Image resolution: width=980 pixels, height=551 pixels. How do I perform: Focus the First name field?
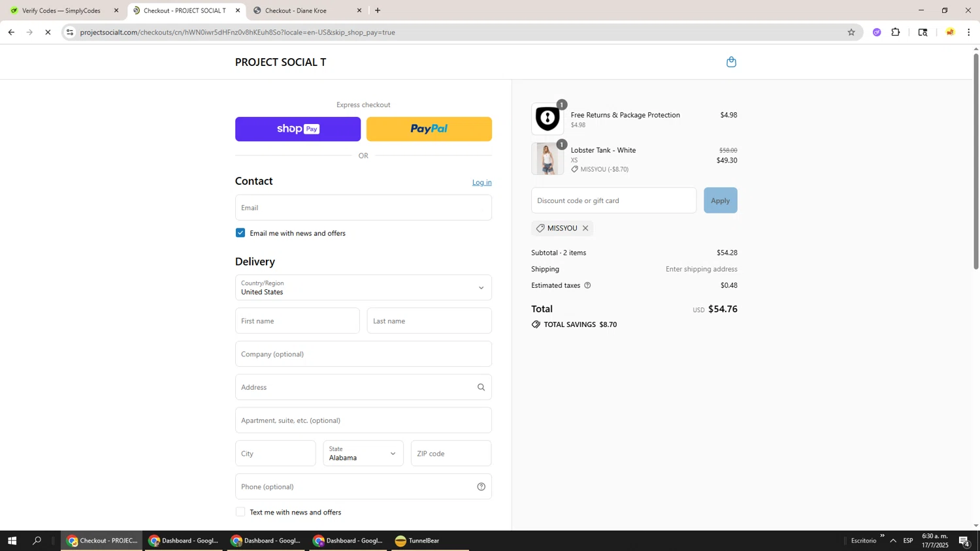tap(297, 321)
